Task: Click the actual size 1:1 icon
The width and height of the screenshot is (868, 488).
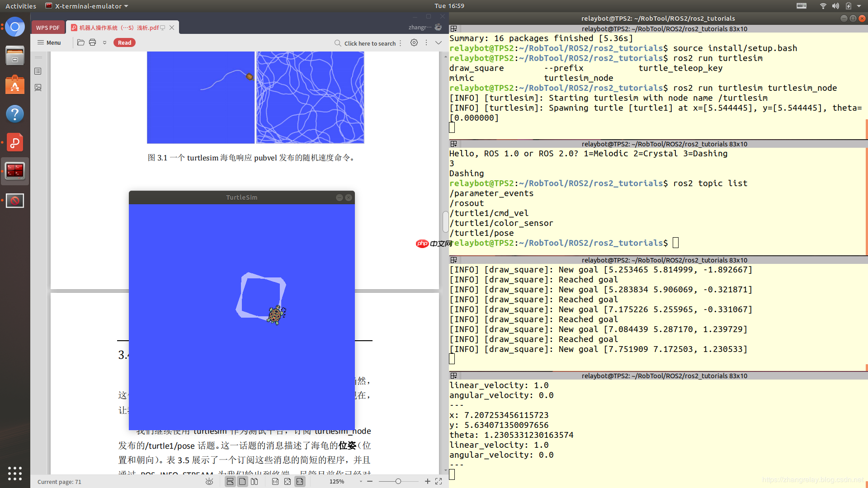Action: (x=275, y=482)
